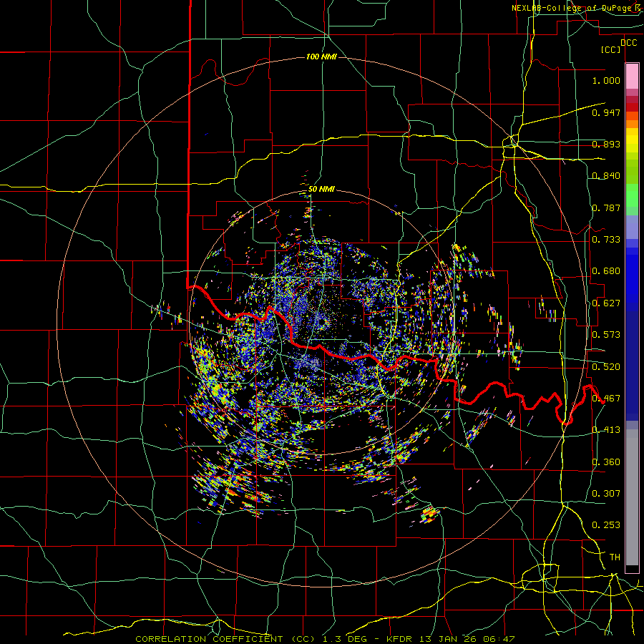Click the 50 NMI range ring label
Image resolution: width=644 pixels, height=644 pixels.
[321, 190]
